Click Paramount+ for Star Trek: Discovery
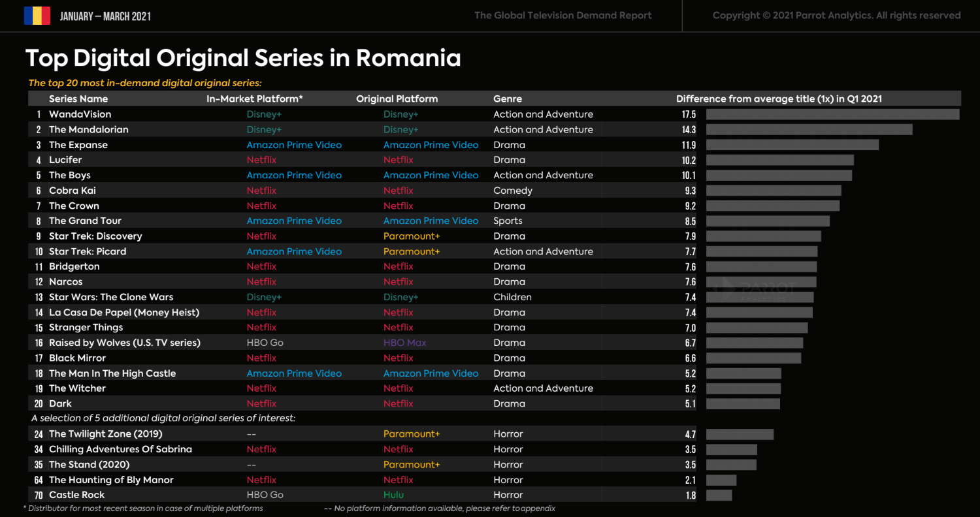This screenshot has height=517, width=980. 412,236
